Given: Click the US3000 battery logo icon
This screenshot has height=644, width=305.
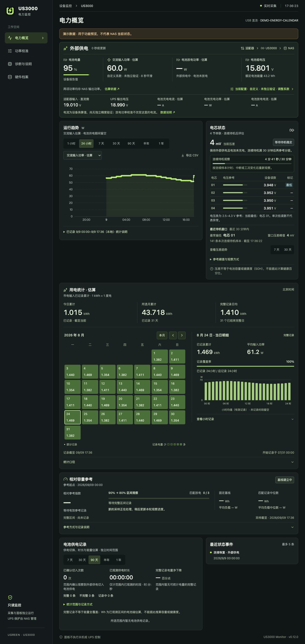Looking at the screenshot, I should click(10, 11).
